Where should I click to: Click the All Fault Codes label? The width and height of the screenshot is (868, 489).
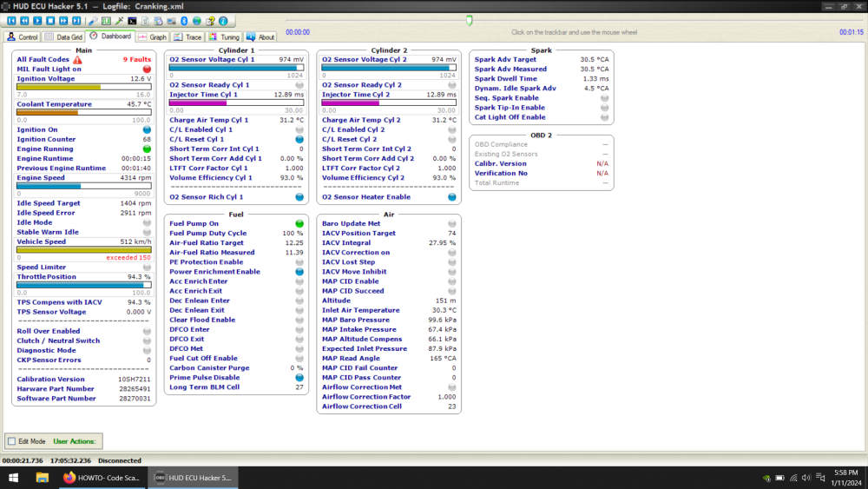(x=43, y=60)
